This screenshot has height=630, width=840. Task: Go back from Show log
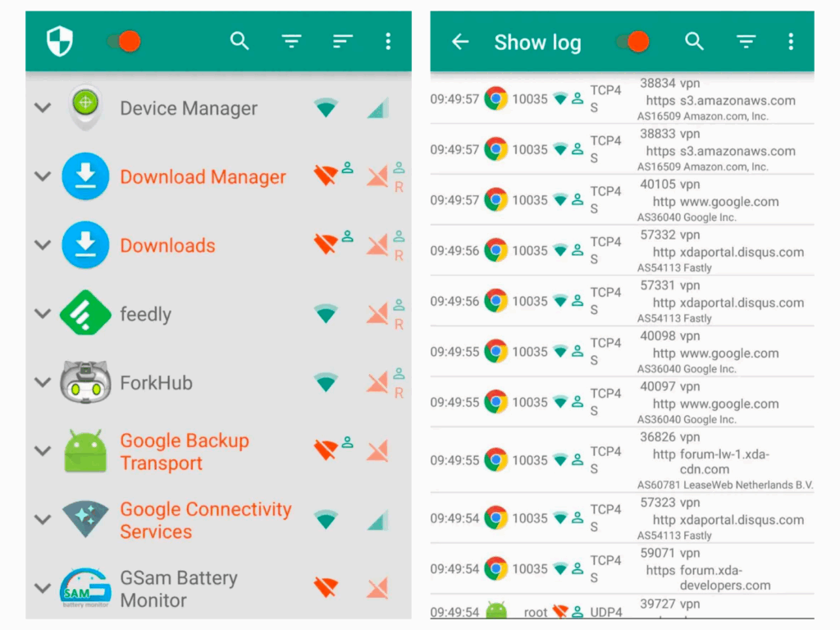coord(460,41)
